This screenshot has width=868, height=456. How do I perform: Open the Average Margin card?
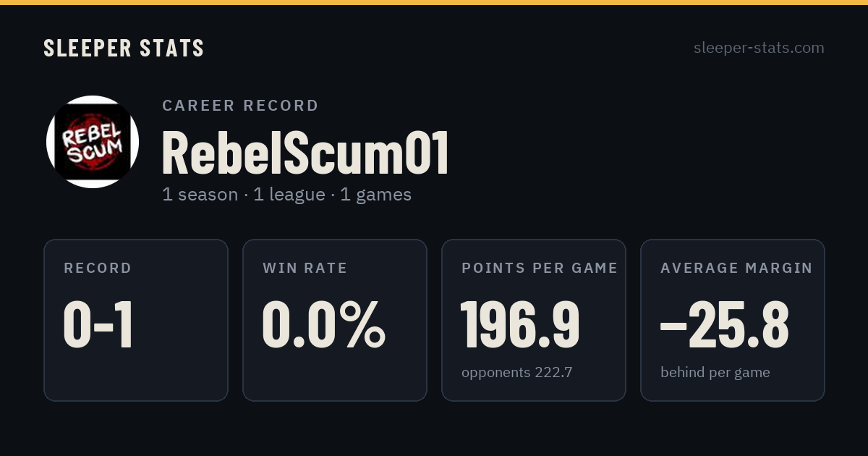click(x=733, y=320)
